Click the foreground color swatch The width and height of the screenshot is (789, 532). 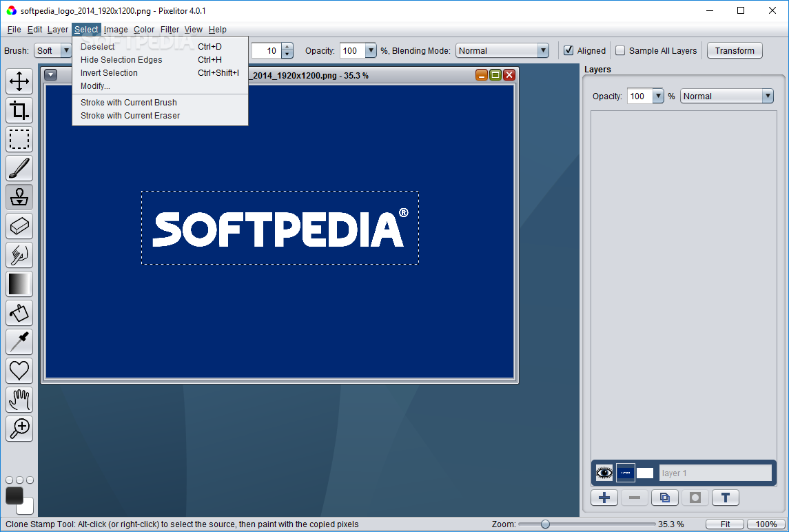coord(14,495)
